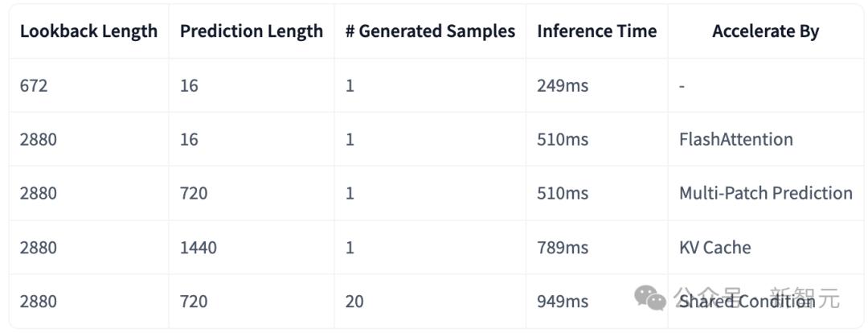Click the FlashAttention cell
Viewport: 868px width, 333px height.
click(x=735, y=139)
